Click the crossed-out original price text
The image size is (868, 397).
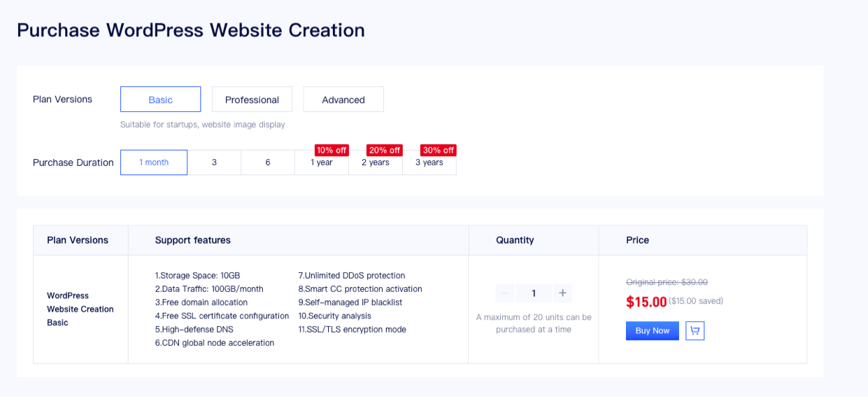click(667, 282)
